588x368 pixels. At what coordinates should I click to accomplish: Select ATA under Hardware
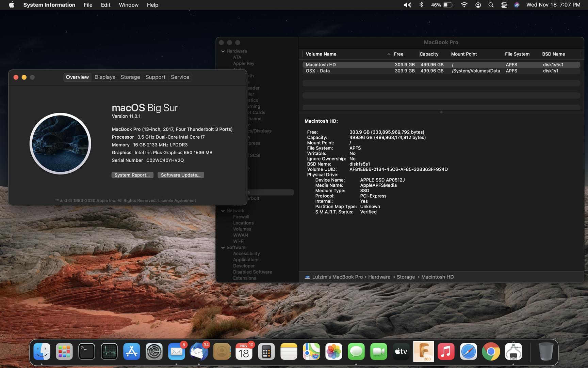tap(237, 58)
